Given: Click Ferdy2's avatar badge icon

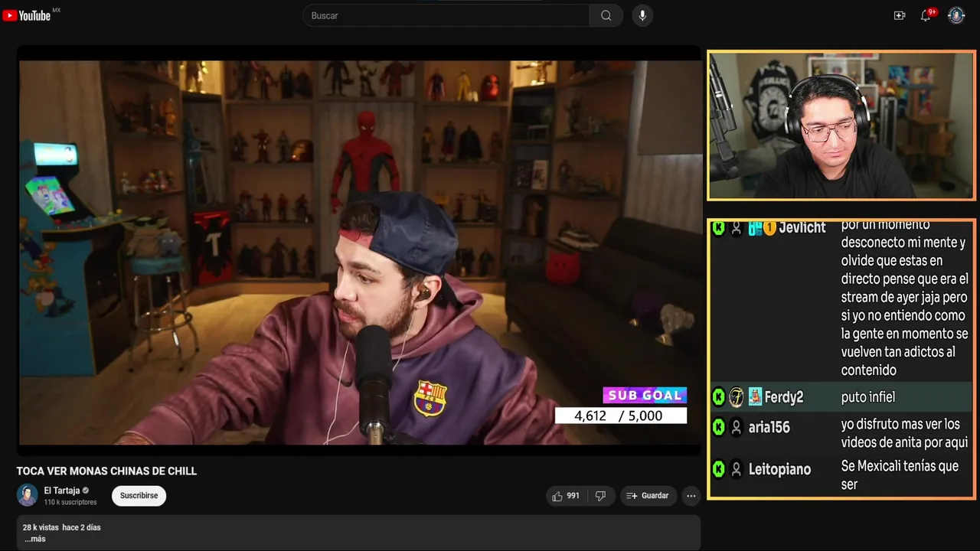Looking at the screenshot, I should pos(737,396).
